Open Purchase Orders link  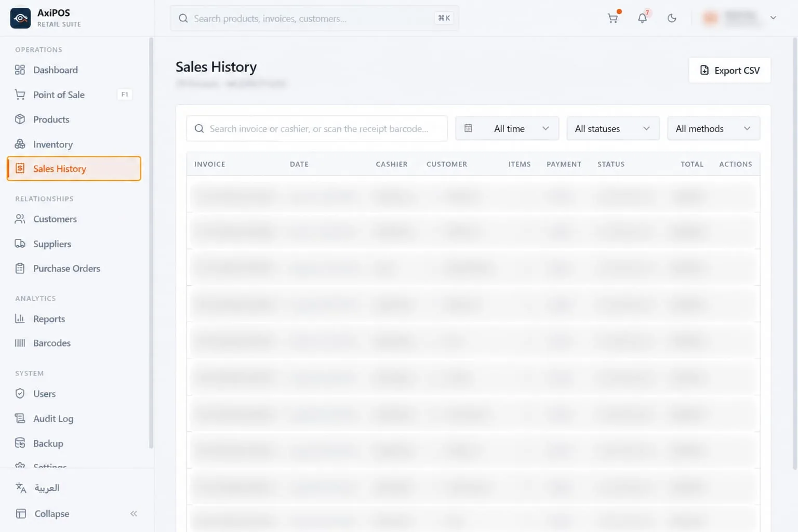coord(74,269)
